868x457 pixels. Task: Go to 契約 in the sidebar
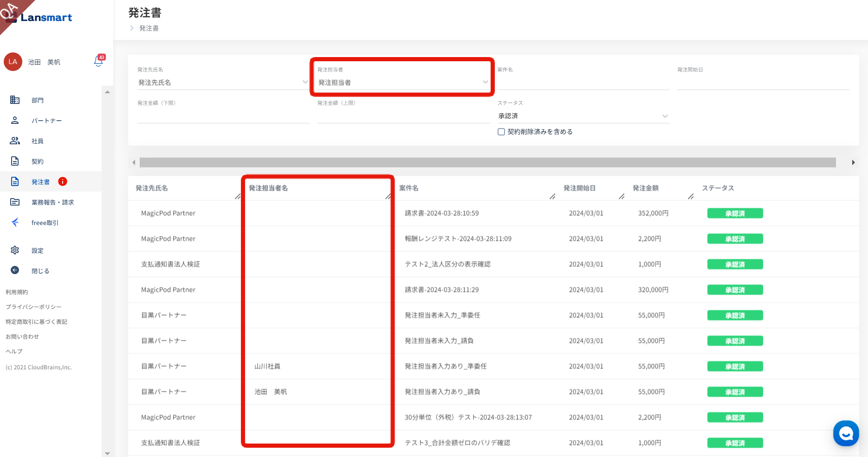click(38, 161)
